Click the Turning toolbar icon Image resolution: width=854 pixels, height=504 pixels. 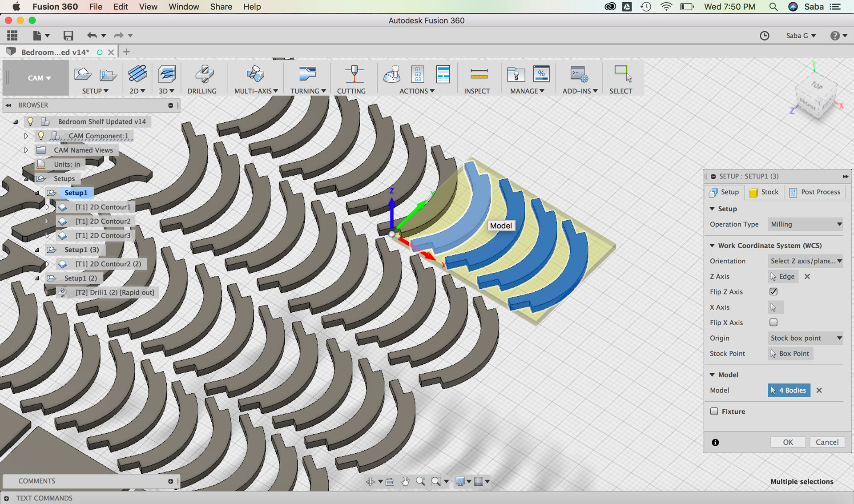[307, 74]
